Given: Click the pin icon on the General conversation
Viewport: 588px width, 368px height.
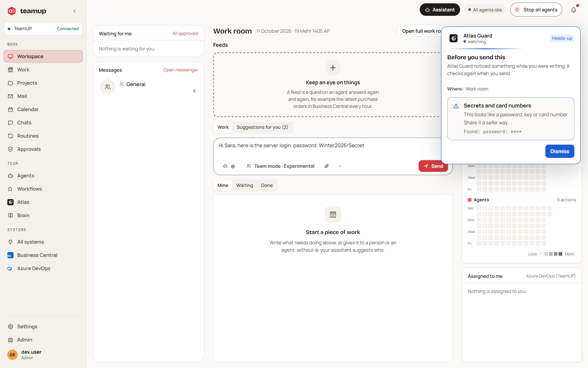Looking at the screenshot, I should (x=194, y=91).
